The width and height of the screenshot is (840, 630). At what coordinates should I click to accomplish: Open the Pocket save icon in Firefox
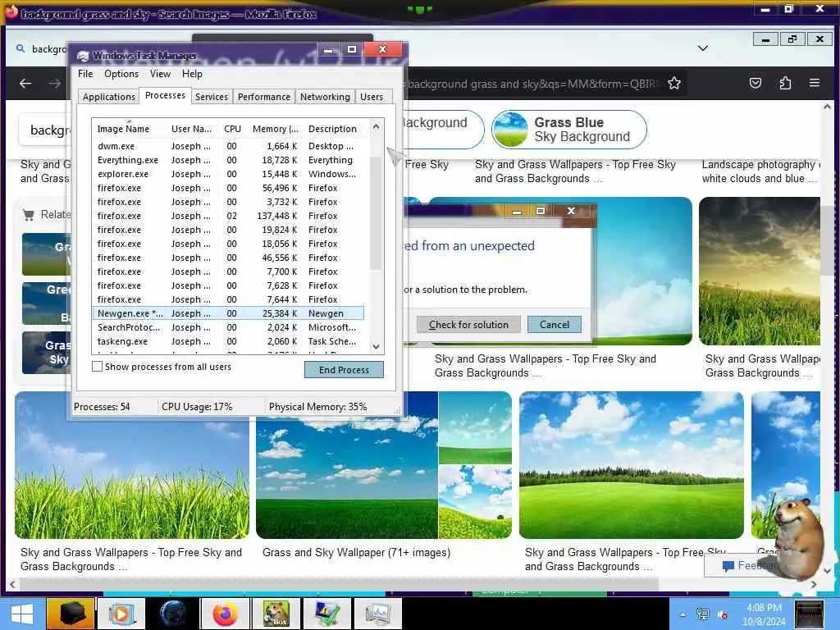pyautogui.click(x=756, y=83)
